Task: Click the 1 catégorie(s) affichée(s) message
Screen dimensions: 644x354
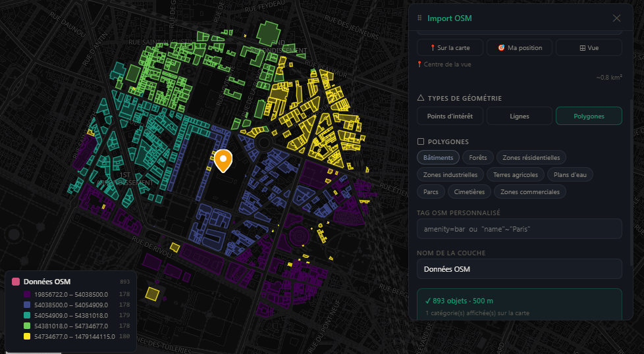Action: point(477,313)
